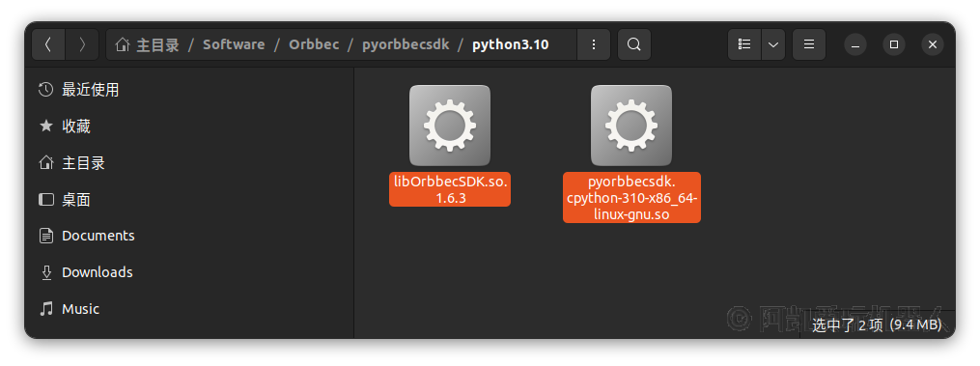Screen dimensions: 980x366
Task: Navigate to pyorbbecsdk in the path bar
Action: pos(406,44)
